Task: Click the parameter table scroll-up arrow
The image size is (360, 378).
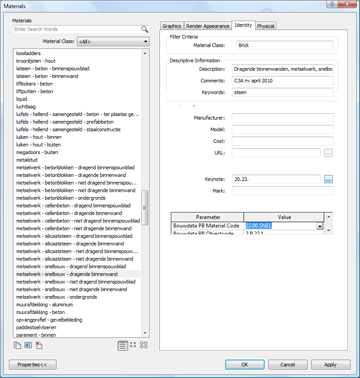Action: click(328, 217)
